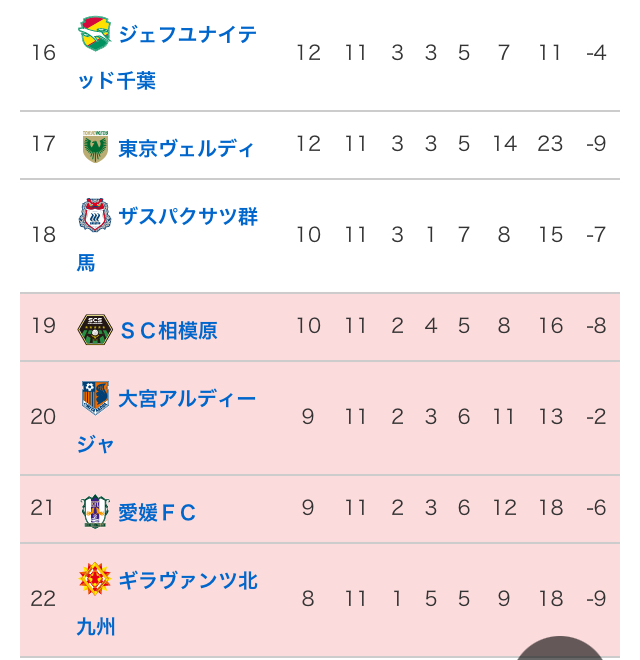Click rank number 19 in the relegation zone
This screenshot has height=660, width=640.
tap(43, 326)
